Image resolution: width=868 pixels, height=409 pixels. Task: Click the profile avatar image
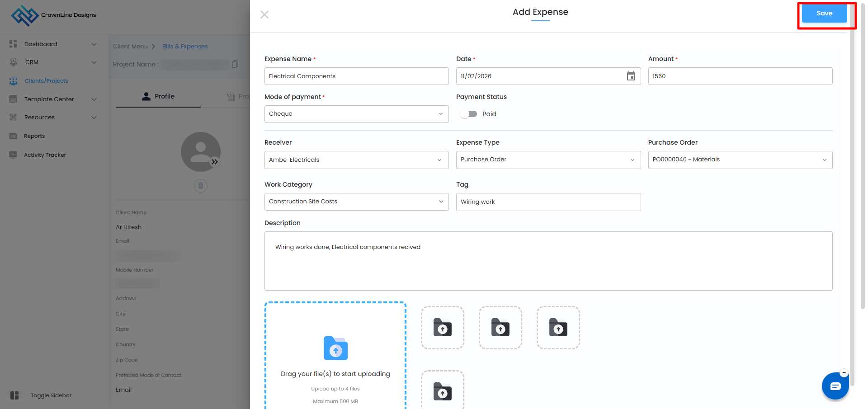(x=201, y=152)
